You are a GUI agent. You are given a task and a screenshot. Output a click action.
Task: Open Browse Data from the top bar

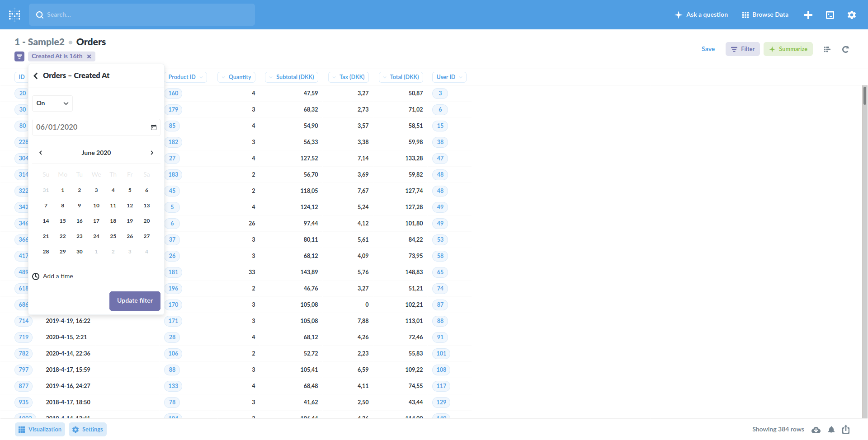(765, 14)
